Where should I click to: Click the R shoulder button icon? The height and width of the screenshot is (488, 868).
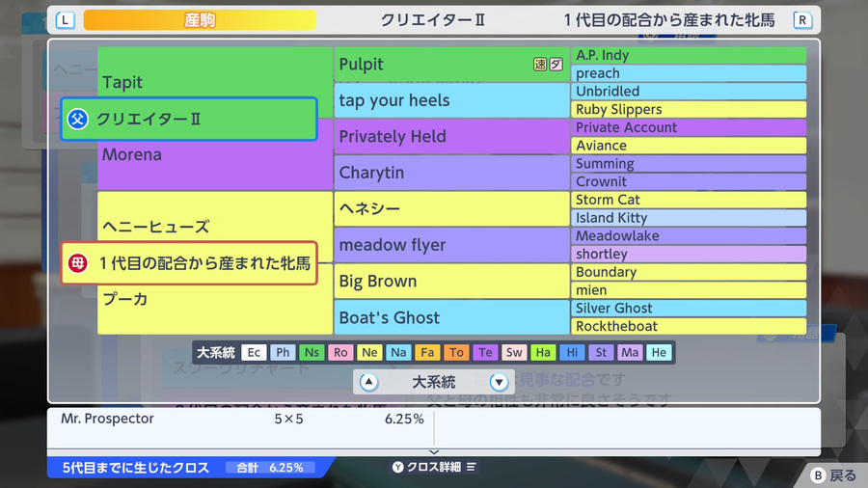coord(802,20)
